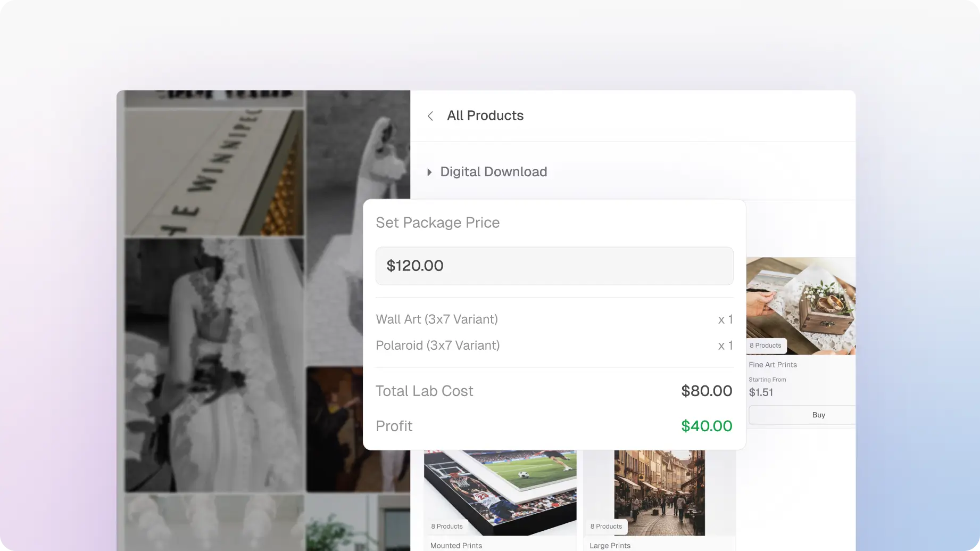980x551 pixels.
Task: Open the bride portrait photo in the gallery
Action: [x=214, y=365]
